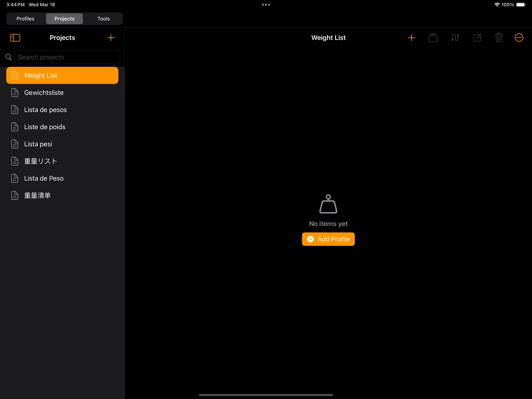Click the plus icon beside Weight List title
The image size is (532, 399).
(411, 38)
